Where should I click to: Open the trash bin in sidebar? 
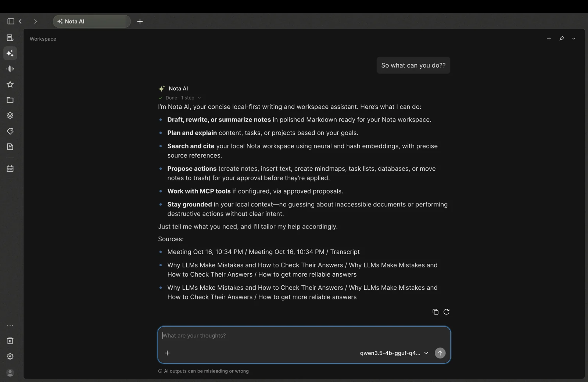point(10,341)
